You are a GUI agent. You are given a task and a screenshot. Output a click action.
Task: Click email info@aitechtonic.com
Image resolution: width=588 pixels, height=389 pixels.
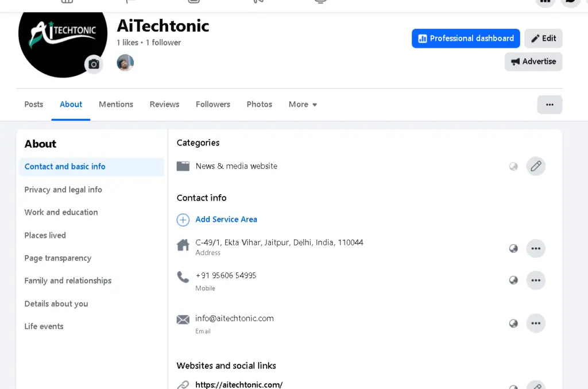tap(234, 318)
